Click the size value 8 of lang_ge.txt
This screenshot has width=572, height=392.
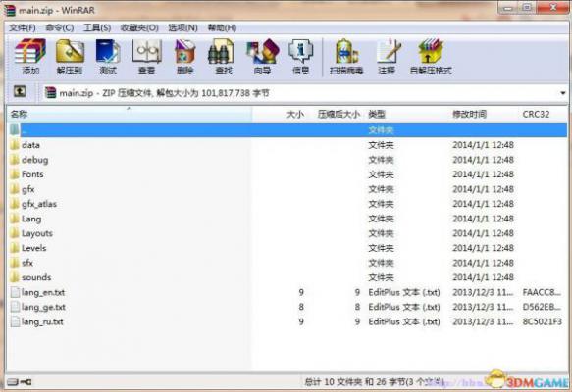[301, 307]
